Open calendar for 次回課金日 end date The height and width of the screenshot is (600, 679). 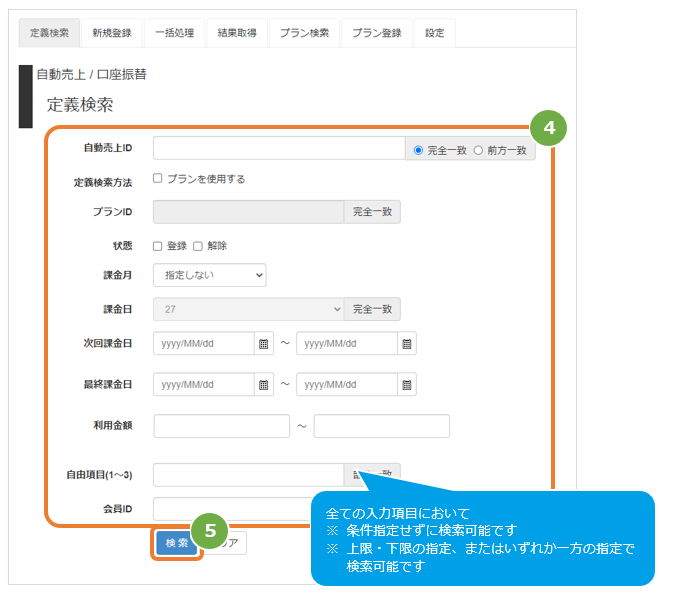407,344
